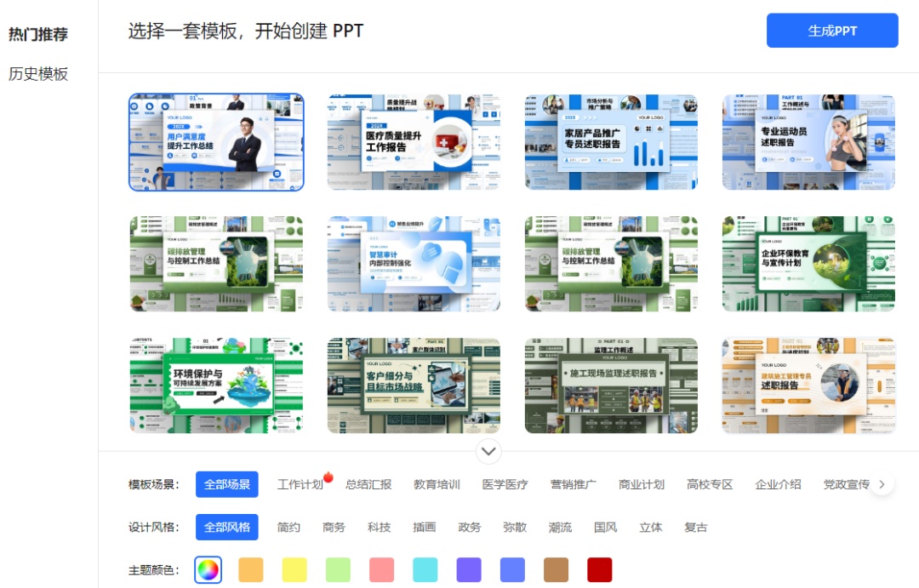Filter templates by 营销推广 scene
Screen dimensions: 919x588
pos(574,484)
